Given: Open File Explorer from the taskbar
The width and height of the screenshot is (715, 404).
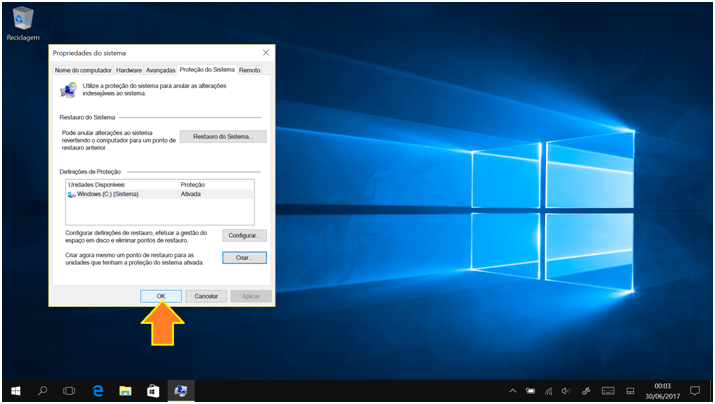Looking at the screenshot, I should coord(126,390).
